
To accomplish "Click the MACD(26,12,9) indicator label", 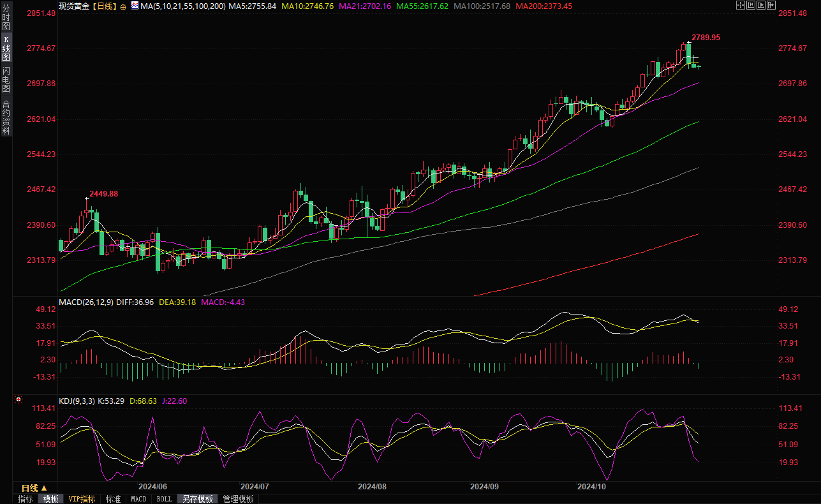I will pos(86,302).
